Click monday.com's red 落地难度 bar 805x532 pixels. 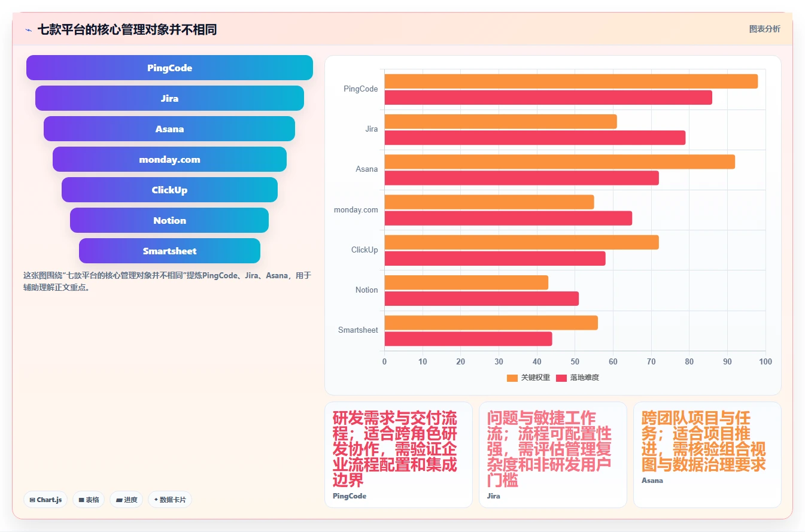pos(508,218)
